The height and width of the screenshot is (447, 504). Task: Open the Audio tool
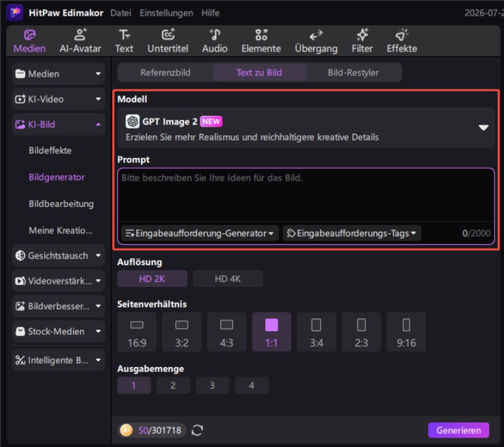(x=215, y=41)
